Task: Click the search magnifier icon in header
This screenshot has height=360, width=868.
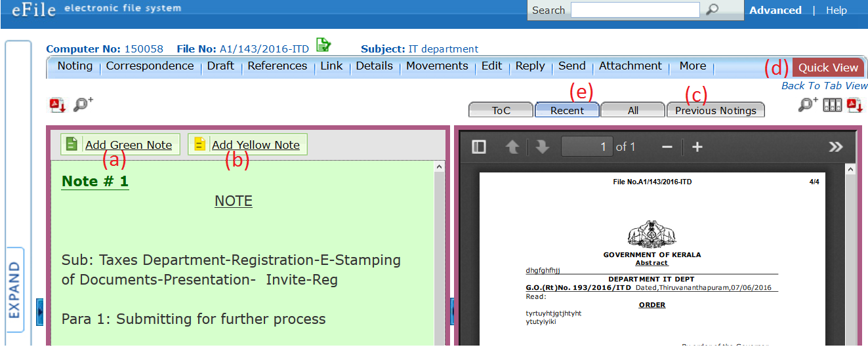Action: [712, 10]
